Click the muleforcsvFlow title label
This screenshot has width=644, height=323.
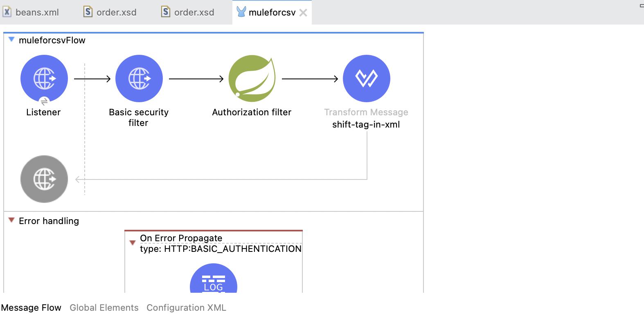click(x=52, y=40)
